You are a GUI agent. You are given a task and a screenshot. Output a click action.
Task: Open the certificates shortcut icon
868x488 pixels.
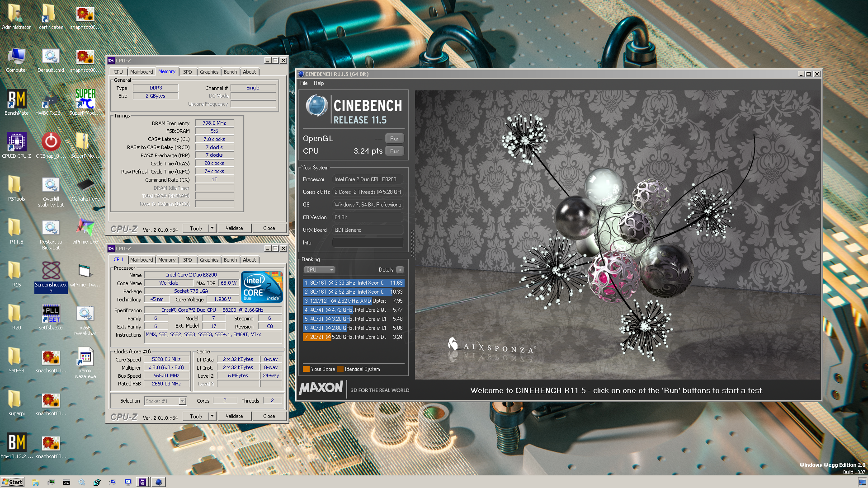coord(51,17)
